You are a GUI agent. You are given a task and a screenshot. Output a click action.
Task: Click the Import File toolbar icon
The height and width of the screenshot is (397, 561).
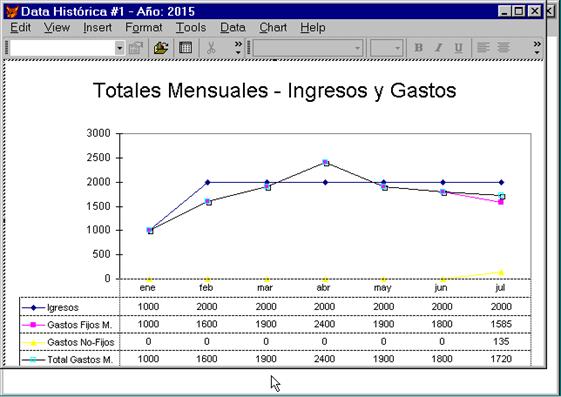(161, 48)
